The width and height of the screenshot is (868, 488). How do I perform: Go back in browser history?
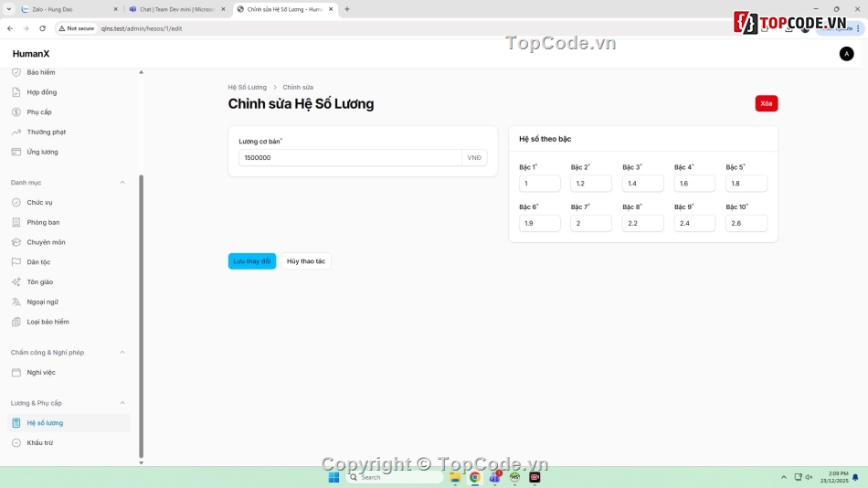tap(10, 28)
